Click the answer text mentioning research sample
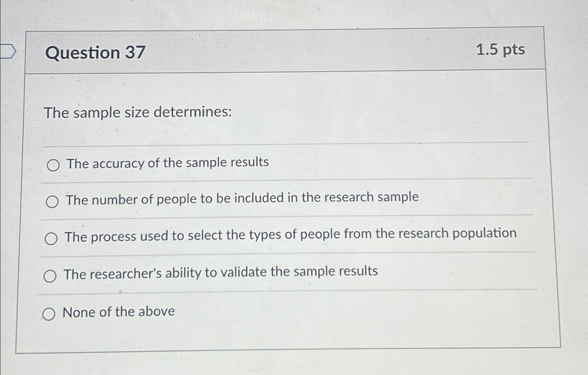The image size is (588, 375). click(242, 199)
